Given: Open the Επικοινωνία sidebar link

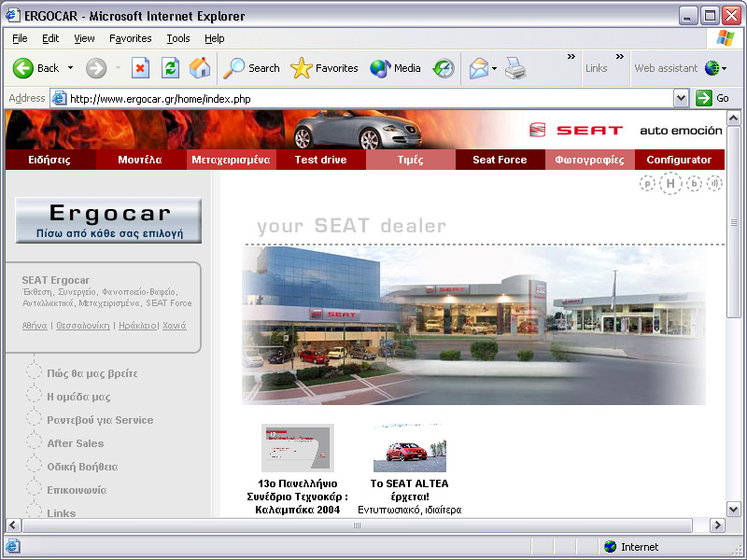Looking at the screenshot, I should [77, 490].
